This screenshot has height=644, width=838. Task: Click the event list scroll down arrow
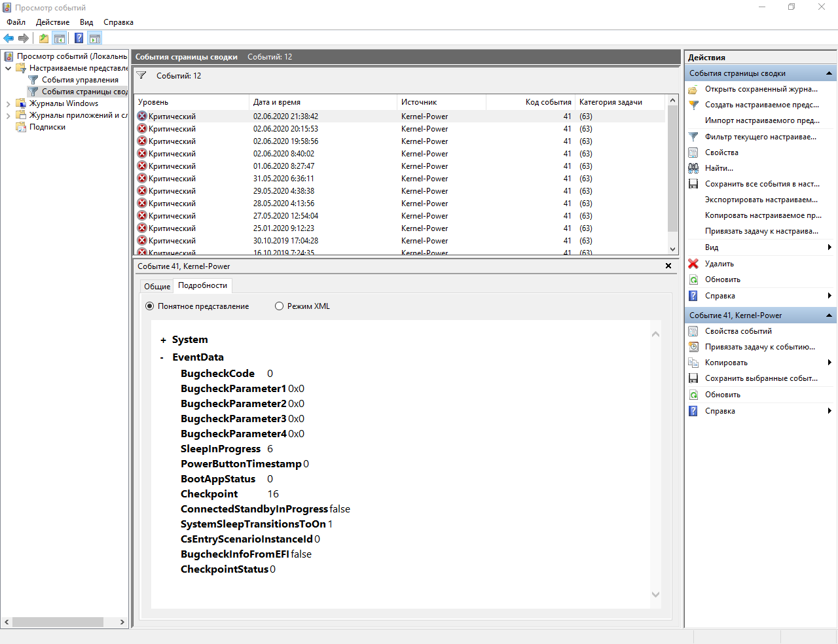tap(672, 249)
